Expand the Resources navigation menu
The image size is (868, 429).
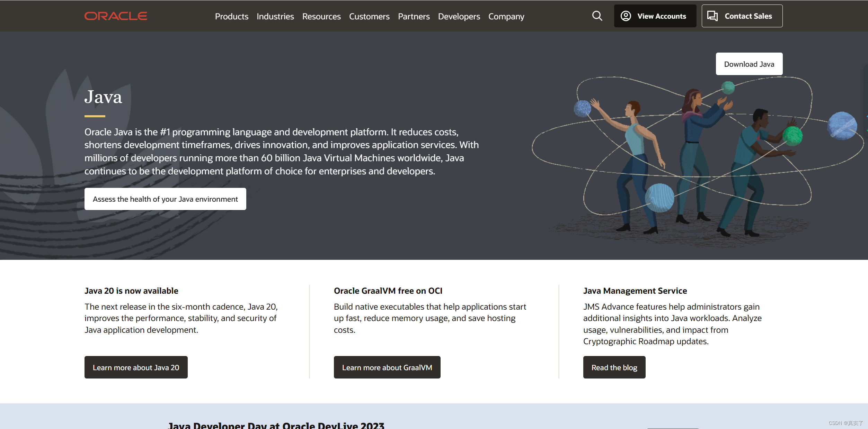click(x=321, y=16)
